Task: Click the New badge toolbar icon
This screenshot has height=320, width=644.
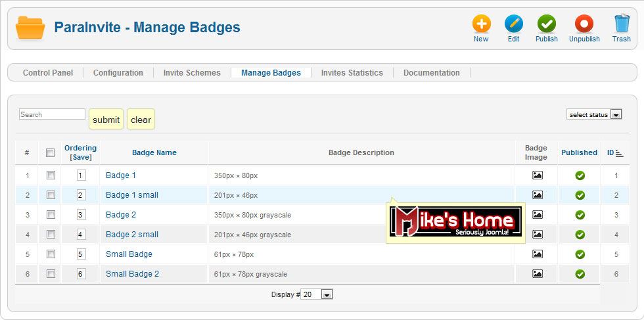Action: [481, 24]
